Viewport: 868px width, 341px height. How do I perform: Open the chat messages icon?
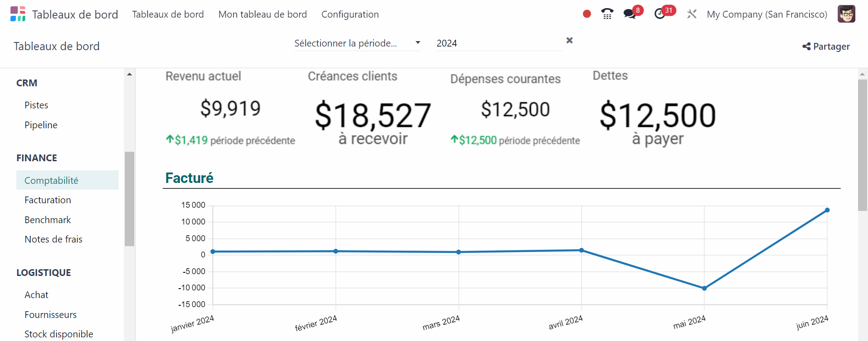click(629, 14)
